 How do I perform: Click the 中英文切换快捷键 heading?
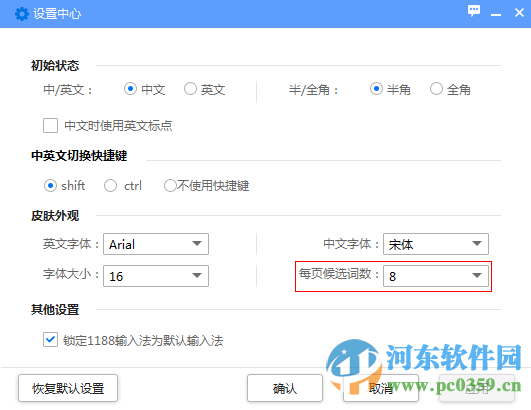point(79,156)
